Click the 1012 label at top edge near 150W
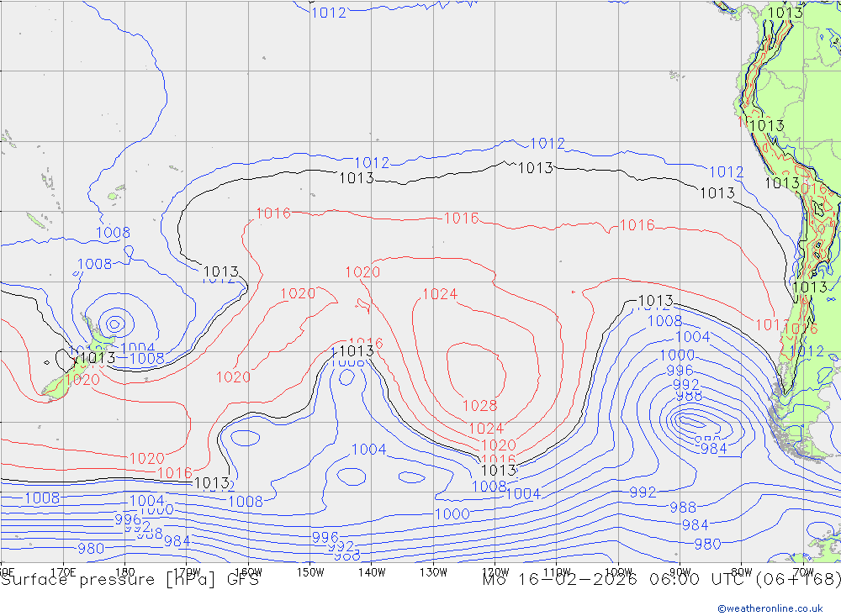 pos(329,13)
